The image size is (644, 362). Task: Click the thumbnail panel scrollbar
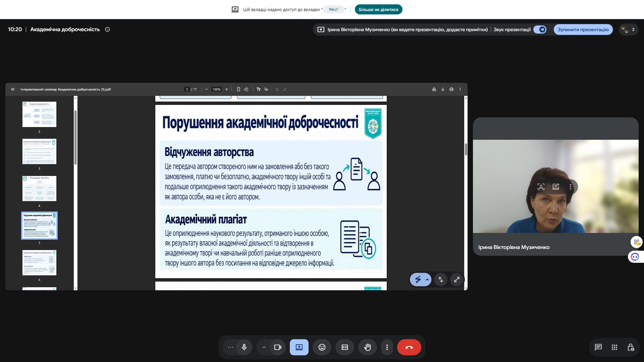(75, 137)
